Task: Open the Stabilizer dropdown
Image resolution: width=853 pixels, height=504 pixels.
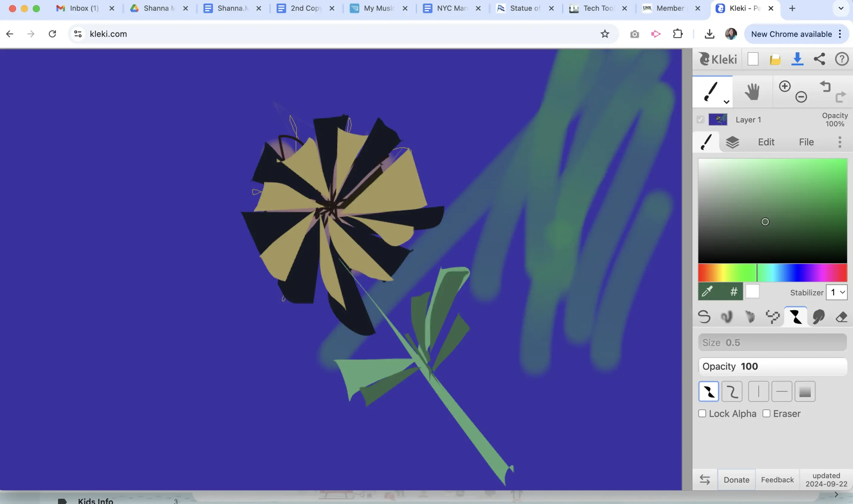Action: point(837,292)
